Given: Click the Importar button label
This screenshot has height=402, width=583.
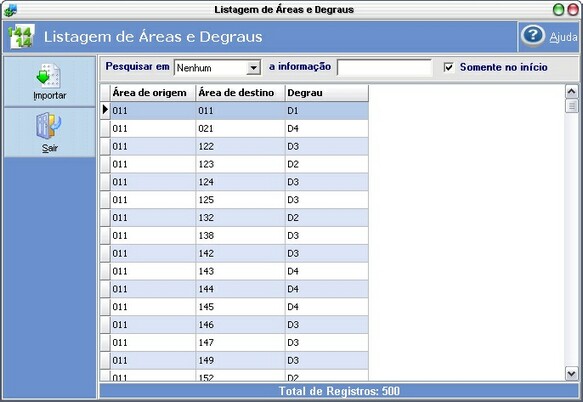Looking at the screenshot, I should 49,96.
